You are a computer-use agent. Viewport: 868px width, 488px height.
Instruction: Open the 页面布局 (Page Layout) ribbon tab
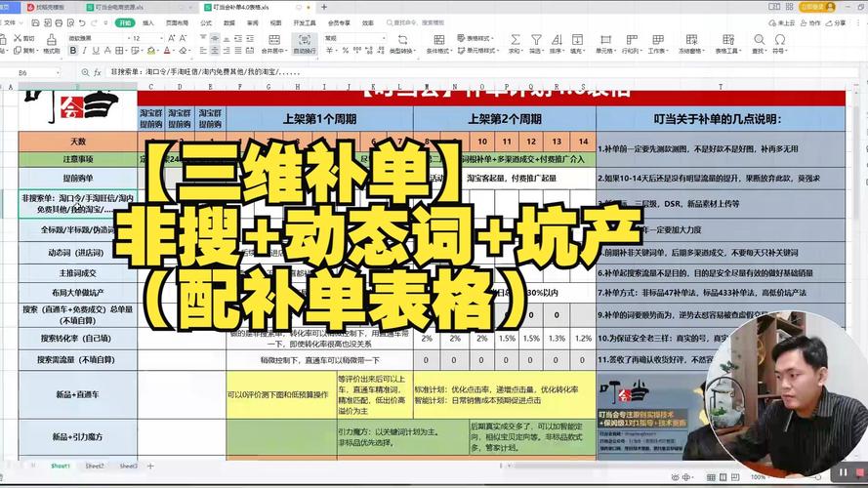point(177,23)
